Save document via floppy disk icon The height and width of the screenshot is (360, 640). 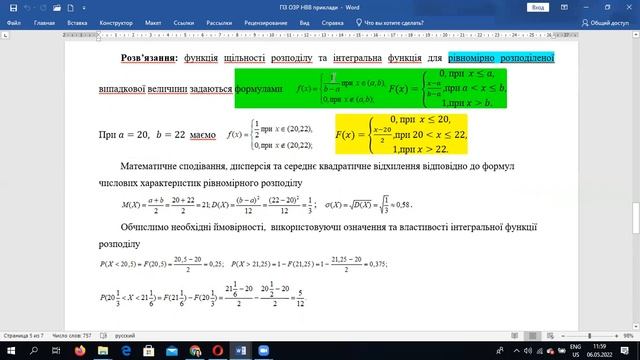[13, 8]
